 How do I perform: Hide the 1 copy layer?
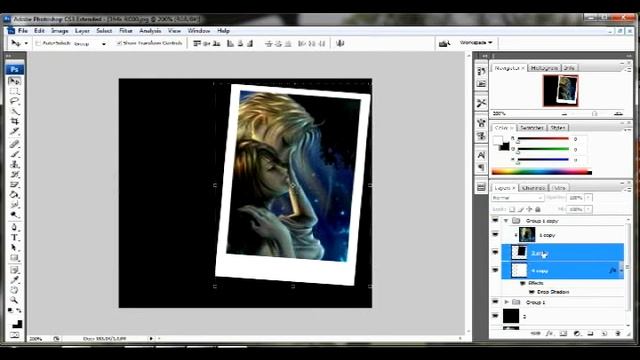[x=495, y=235]
